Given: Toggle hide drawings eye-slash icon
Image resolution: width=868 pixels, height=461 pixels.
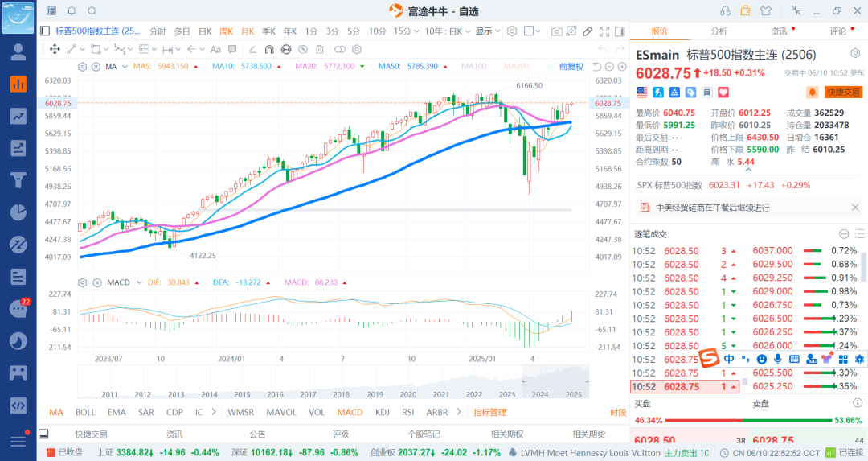Looking at the screenshot, I should [x=303, y=49].
